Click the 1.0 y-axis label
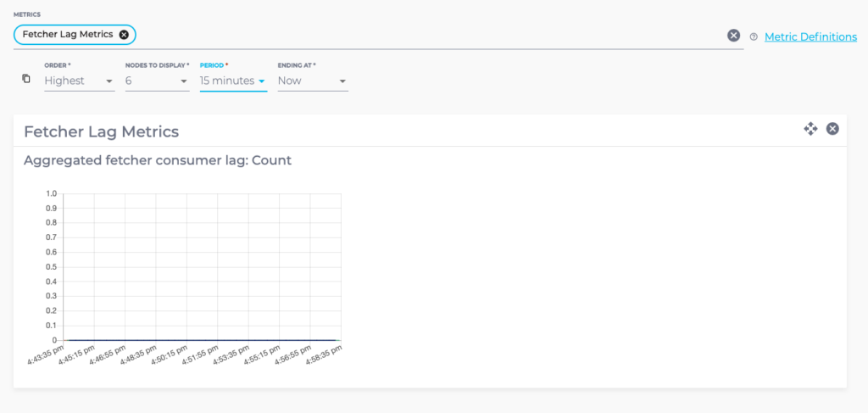Viewport: 868px width, 413px height. (51, 193)
